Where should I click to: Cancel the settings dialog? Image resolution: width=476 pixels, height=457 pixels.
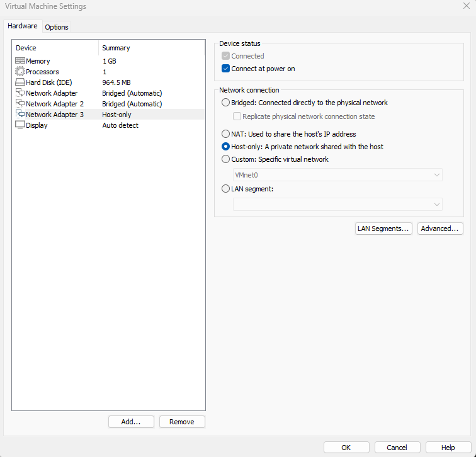point(397,448)
